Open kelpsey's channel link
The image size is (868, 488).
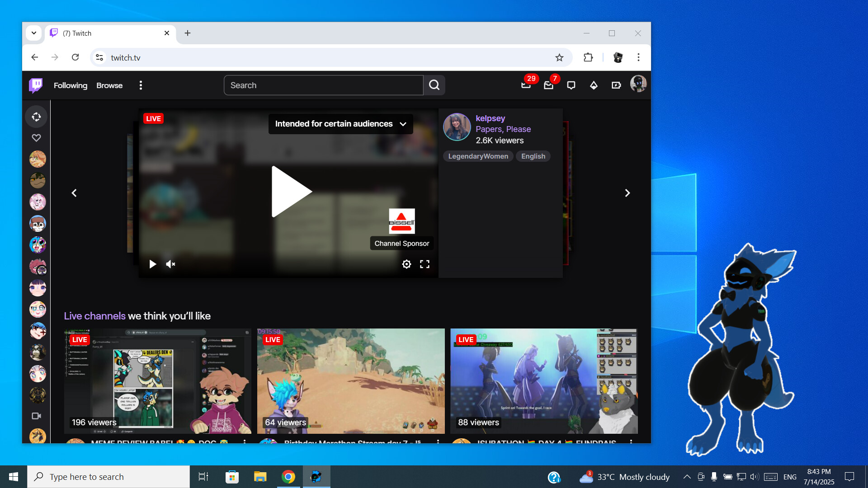[491, 118]
